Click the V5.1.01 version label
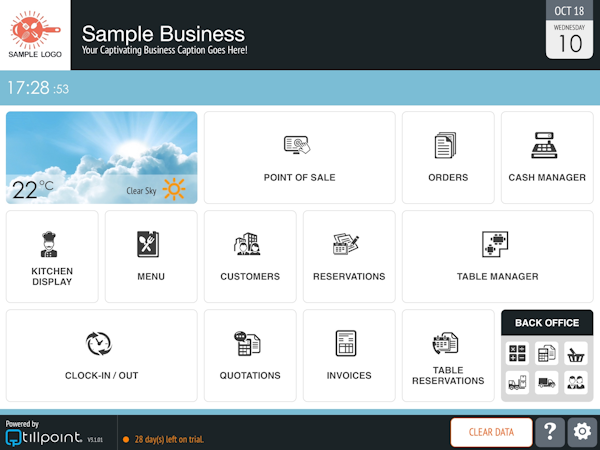This screenshot has height=450, width=600. point(95,440)
